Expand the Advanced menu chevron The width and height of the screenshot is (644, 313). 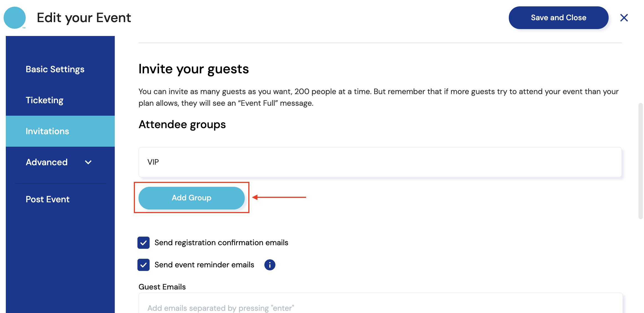88,162
